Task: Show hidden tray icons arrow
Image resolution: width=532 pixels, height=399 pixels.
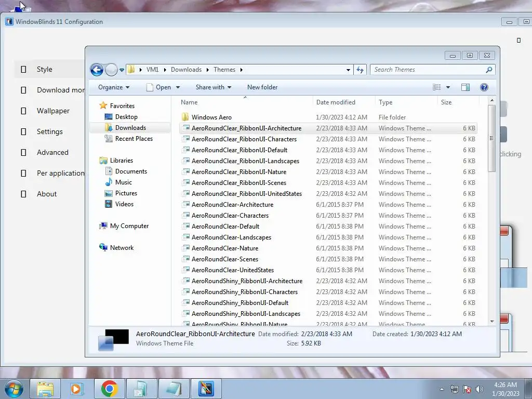Action: 442,390
